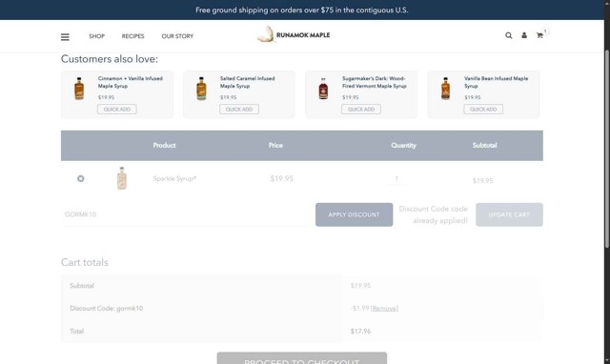Quick add Sugarmaker's Dark Maple Syrup
The height and width of the screenshot is (364, 610).
click(361, 110)
